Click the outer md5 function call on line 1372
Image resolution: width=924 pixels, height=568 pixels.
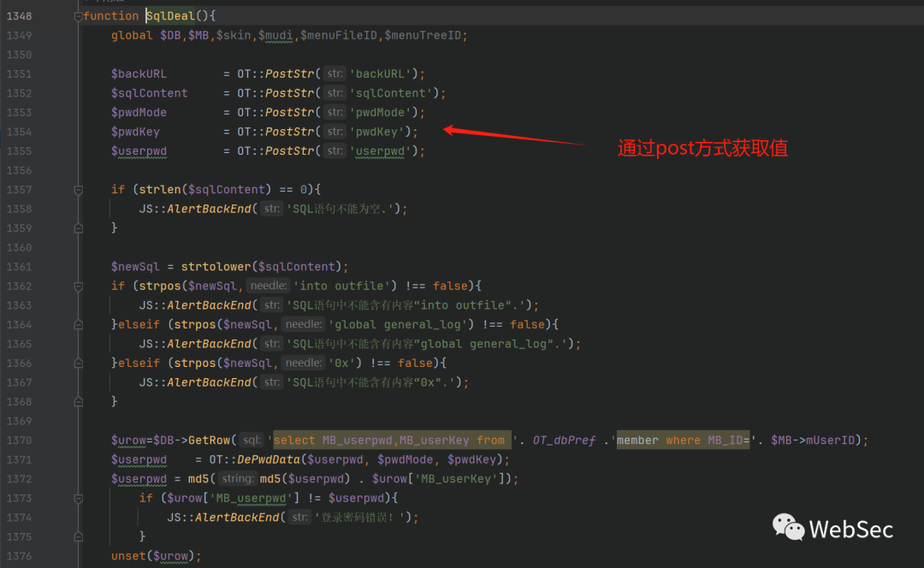[198, 479]
